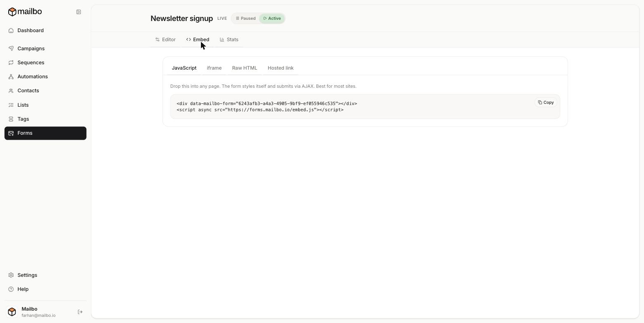644x323 pixels.
Task: Show the Raw HTML embed code
Action: [245, 68]
